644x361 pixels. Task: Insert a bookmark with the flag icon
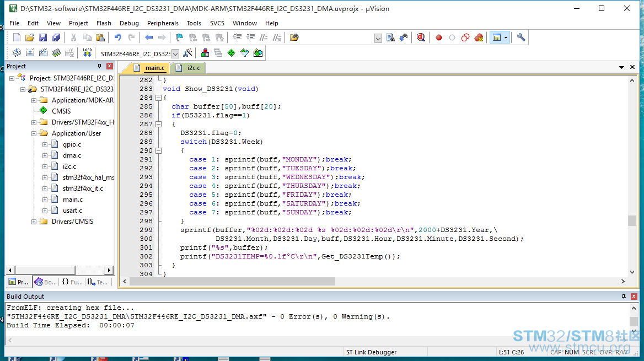180,38
